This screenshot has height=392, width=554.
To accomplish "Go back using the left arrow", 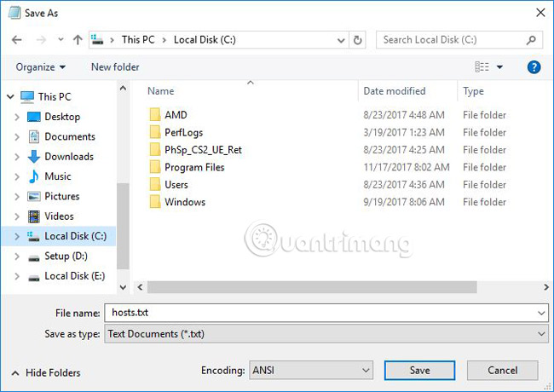I will 16,40.
